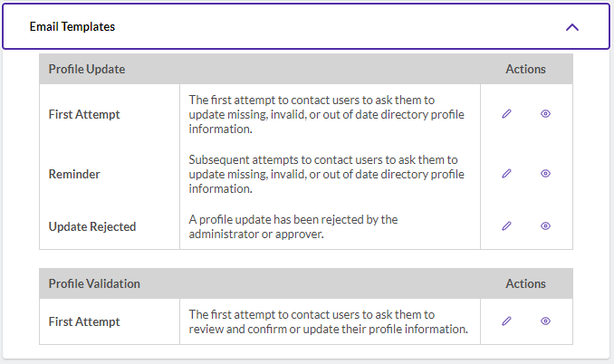The width and height of the screenshot is (614, 364).
Task: Click Actions header in Profile Update table
Action: point(525,69)
